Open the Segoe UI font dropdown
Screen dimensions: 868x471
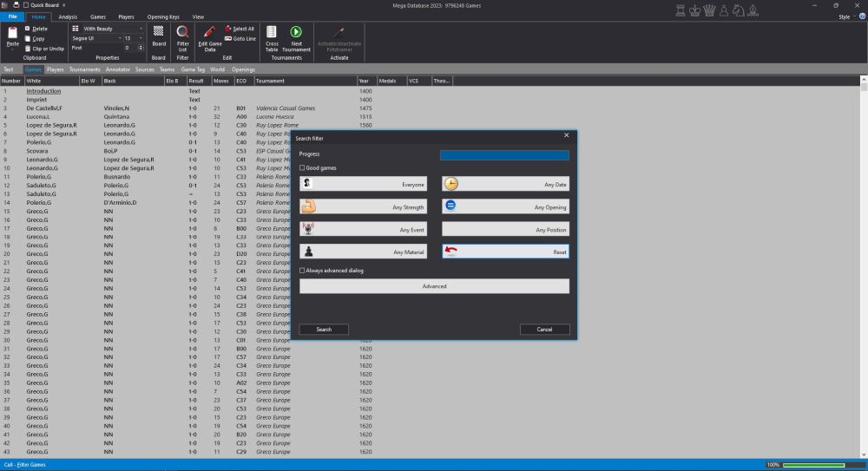click(x=95, y=38)
